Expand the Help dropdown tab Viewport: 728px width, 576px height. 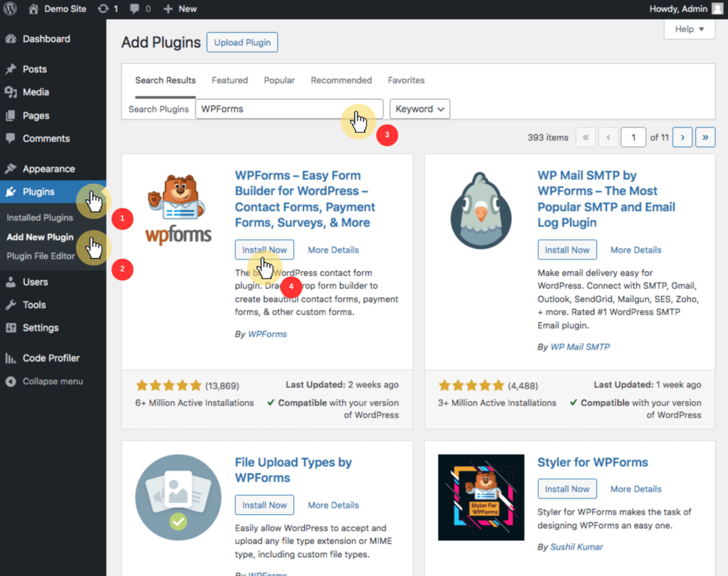pos(690,29)
